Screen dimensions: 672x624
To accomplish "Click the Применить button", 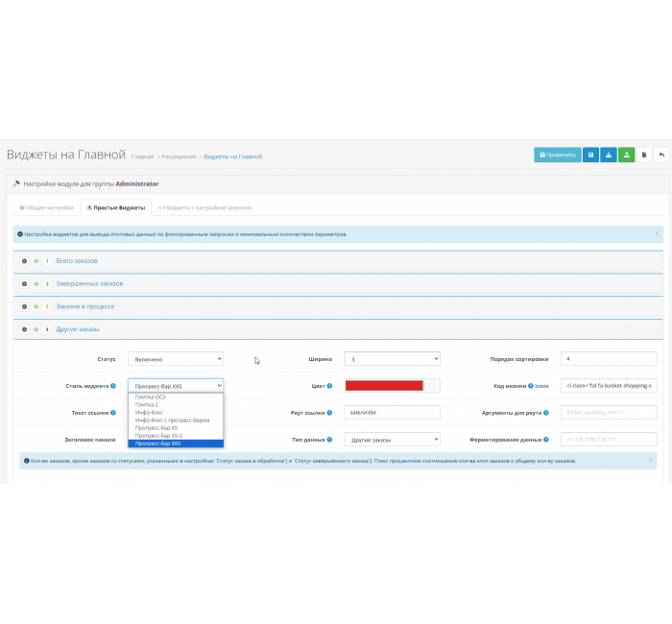I will pyautogui.click(x=558, y=155).
